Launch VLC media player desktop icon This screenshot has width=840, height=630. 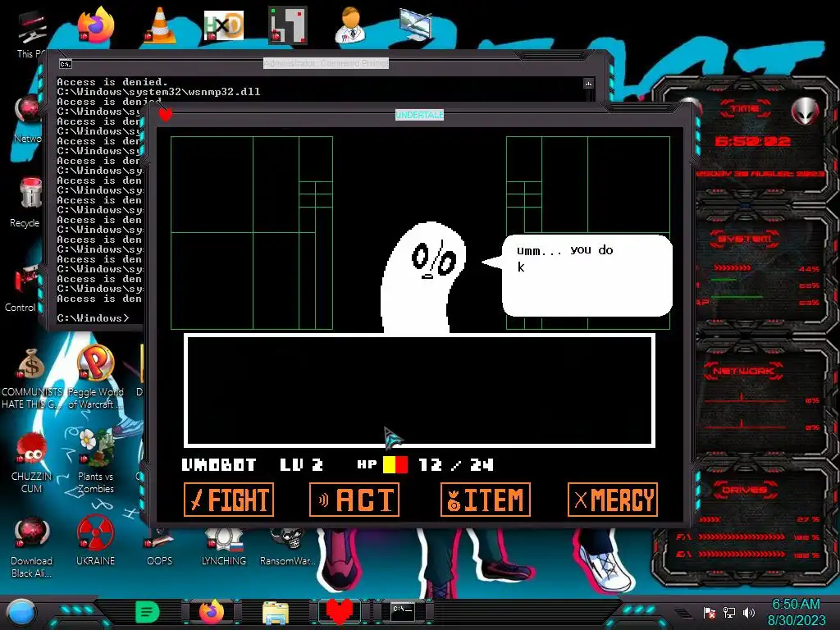(160, 25)
